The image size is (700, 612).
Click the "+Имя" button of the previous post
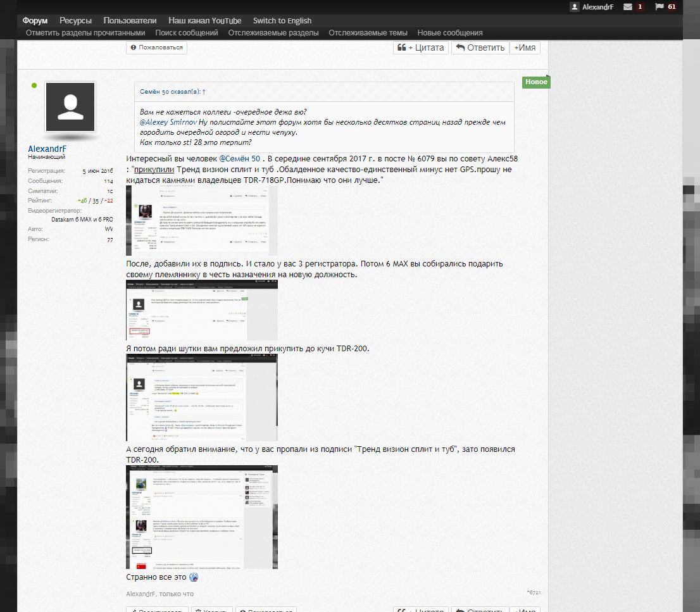coord(525,47)
